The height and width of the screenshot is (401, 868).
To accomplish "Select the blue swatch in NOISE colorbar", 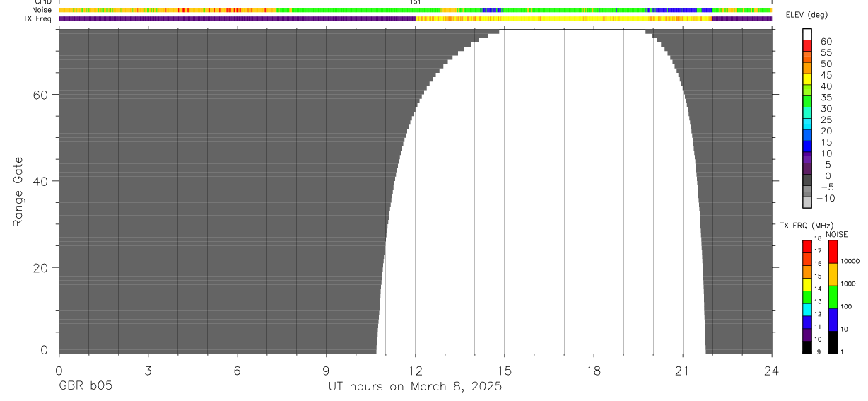I will pos(833,320).
